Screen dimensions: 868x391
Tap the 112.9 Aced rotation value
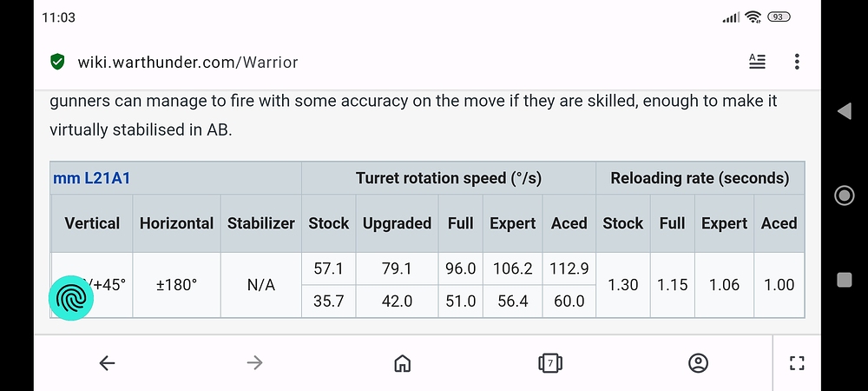(x=569, y=268)
